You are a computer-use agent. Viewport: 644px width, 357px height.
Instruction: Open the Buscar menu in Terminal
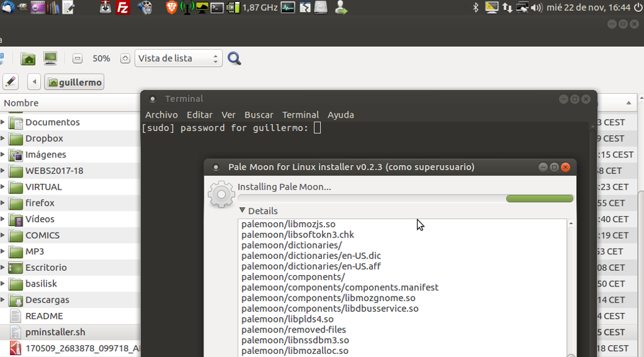coord(258,115)
